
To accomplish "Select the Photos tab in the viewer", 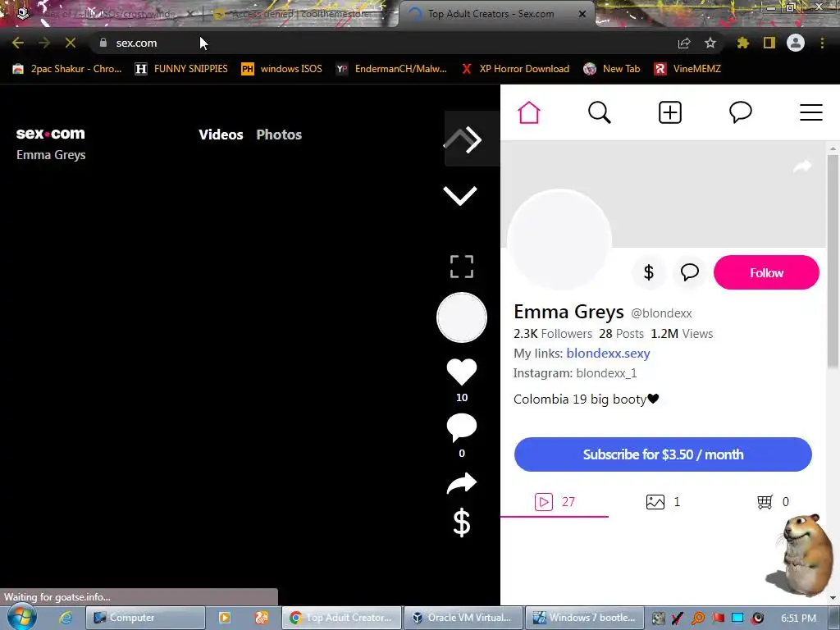I will [279, 135].
